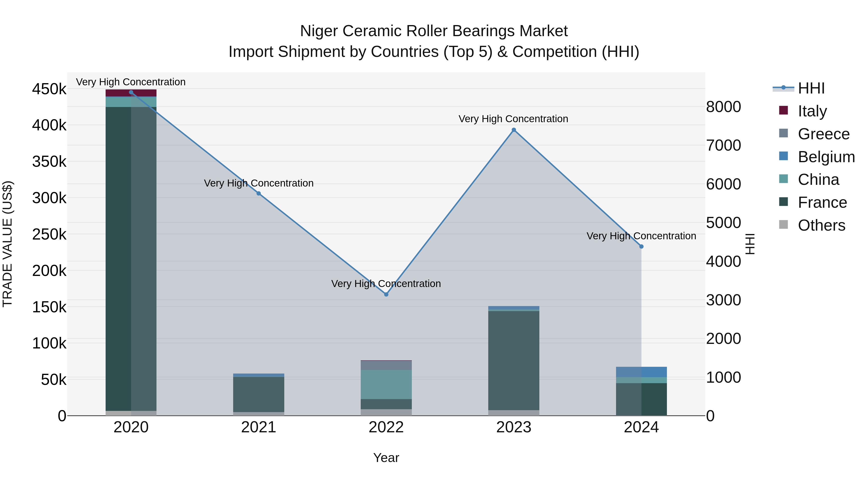The height and width of the screenshot is (488, 868).
Task: Click the TRADE VALUE (US$) axis title
Action: pyautogui.click(x=7, y=244)
